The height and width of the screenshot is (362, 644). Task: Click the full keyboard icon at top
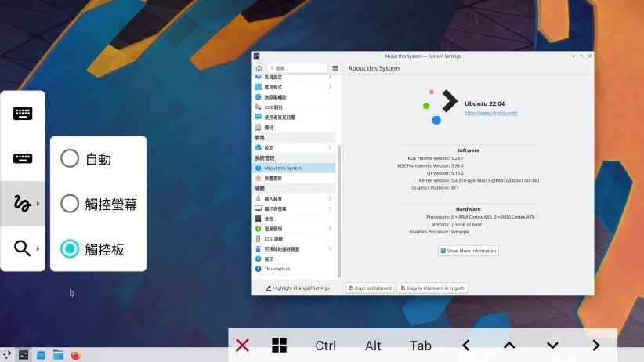(23, 114)
